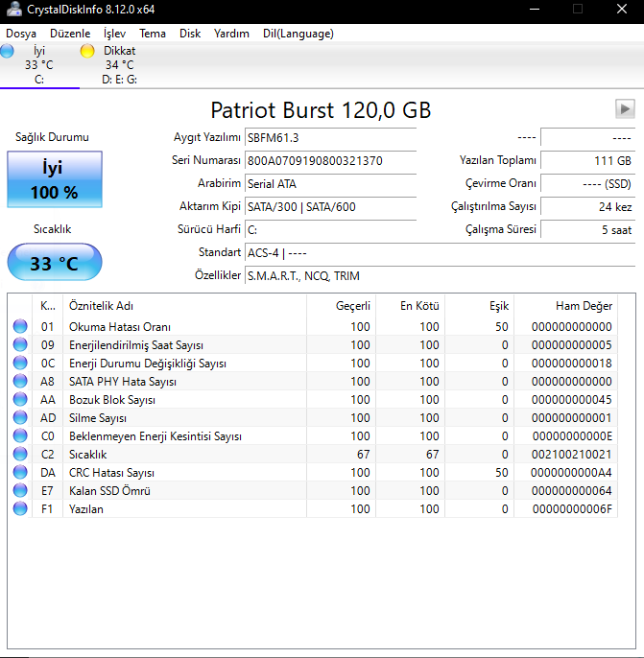Select the Kalan SSD Ömrü row text
Image resolution: width=644 pixels, height=658 pixels.
coord(109,490)
